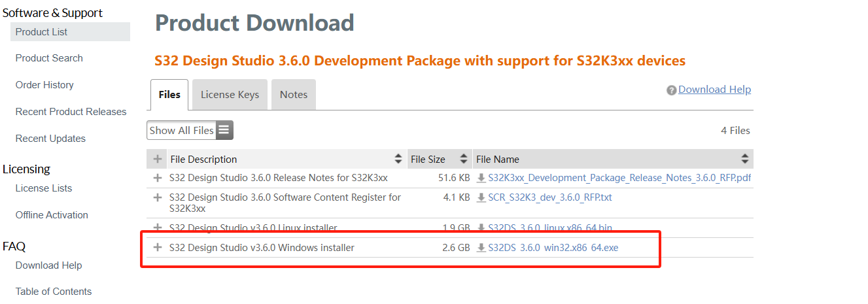Switch to the Files tab
868x304 pixels.
click(169, 95)
